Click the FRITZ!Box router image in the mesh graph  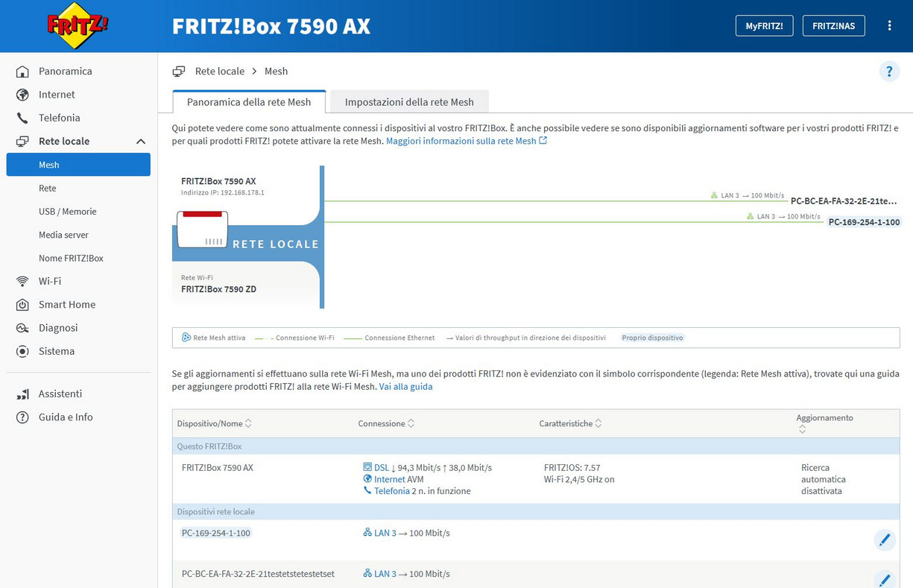click(x=202, y=229)
